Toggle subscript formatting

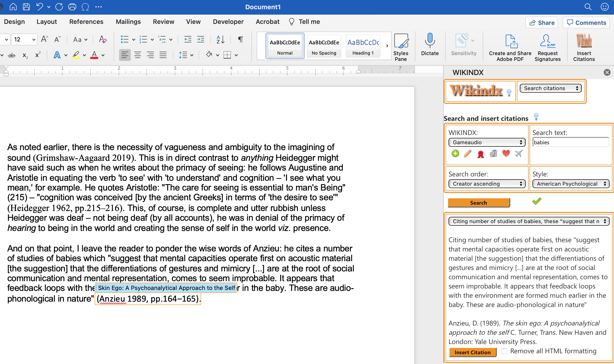pos(25,55)
